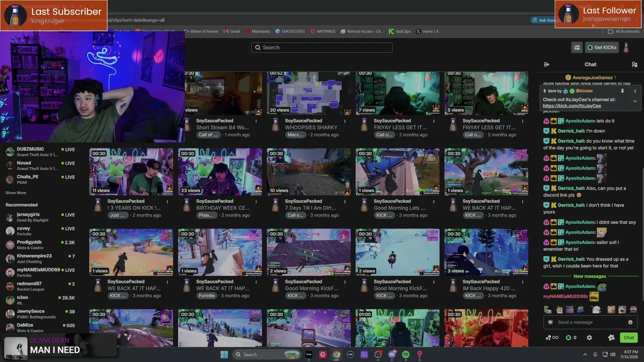Image resolution: width=644 pixels, height=362 pixels.
Task: Open n3on recommended channel
Action: (x=40, y=300)
